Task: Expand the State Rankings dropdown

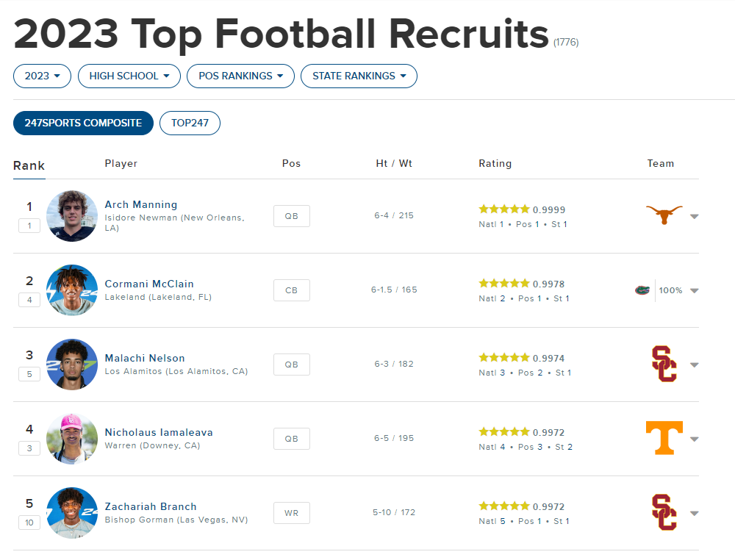Action: 359,76
